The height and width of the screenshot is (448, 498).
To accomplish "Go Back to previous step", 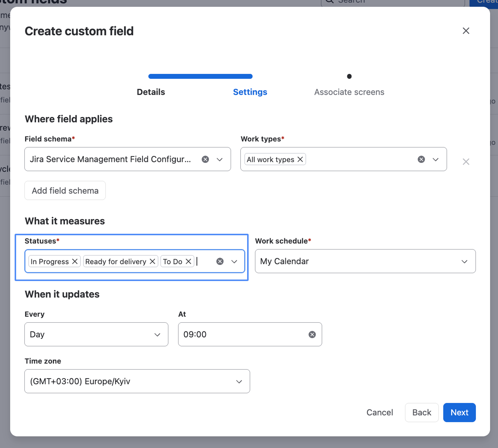I will click(422, 413).
